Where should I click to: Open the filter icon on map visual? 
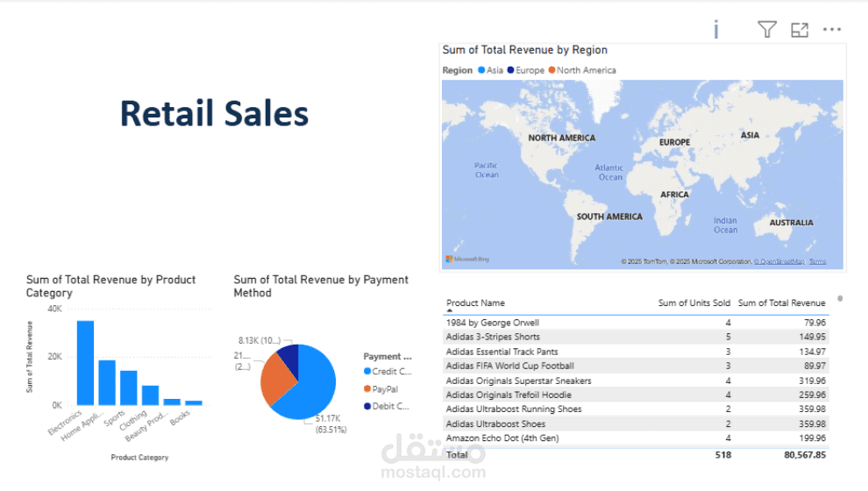pyautogui.click(x=766, y=29)
